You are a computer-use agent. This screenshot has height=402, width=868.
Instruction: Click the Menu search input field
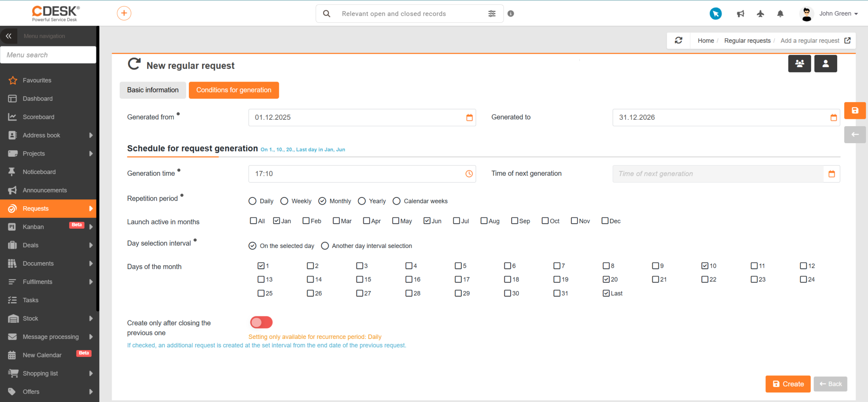click(x=48, y=55)
